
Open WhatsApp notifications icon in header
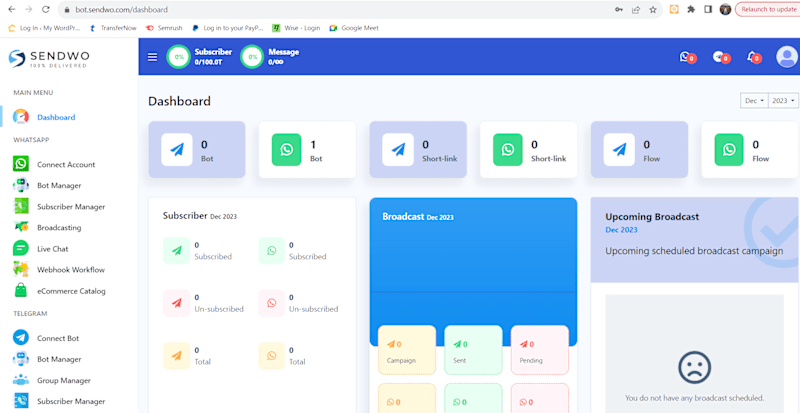coord(687,57)
